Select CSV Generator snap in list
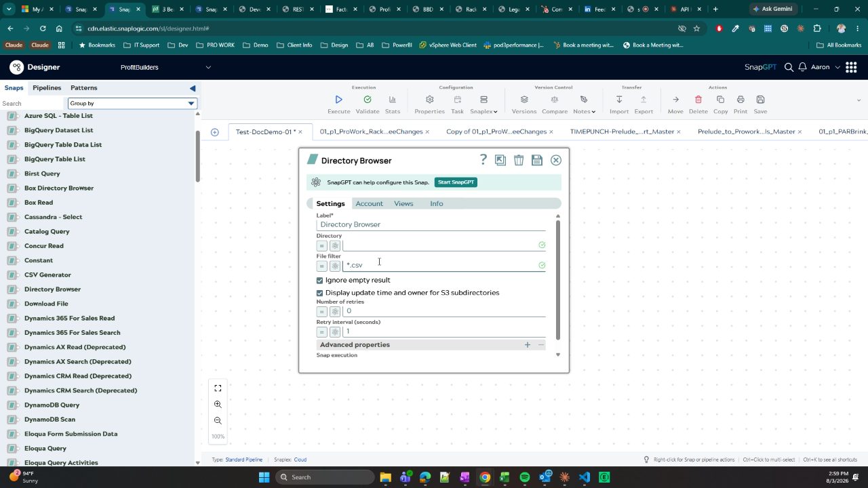The image size is (868, 488). (x=47, y=275)
